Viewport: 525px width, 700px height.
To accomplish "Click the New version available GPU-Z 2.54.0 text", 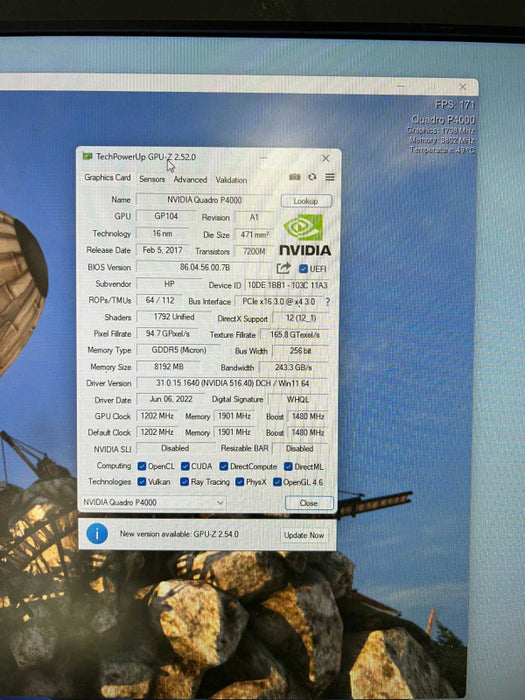I will point(179,534).
